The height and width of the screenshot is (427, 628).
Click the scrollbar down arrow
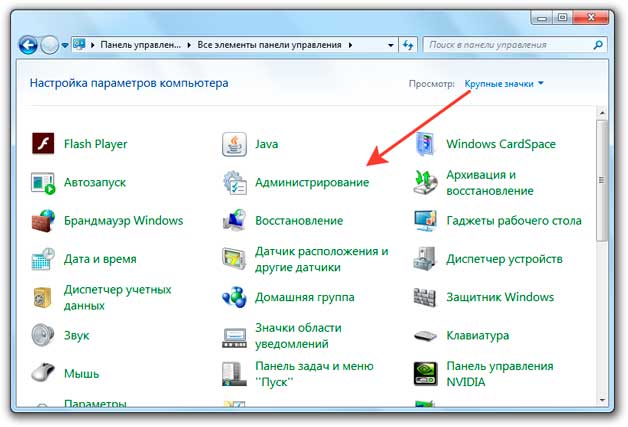tap(602, 400)
